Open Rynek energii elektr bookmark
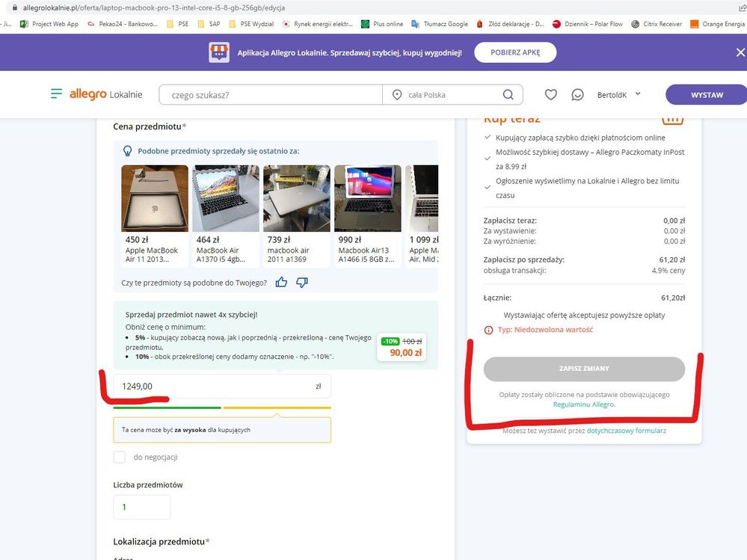This screenshot has height=560, width=747. pyautogui.click(x=318, y=24)
